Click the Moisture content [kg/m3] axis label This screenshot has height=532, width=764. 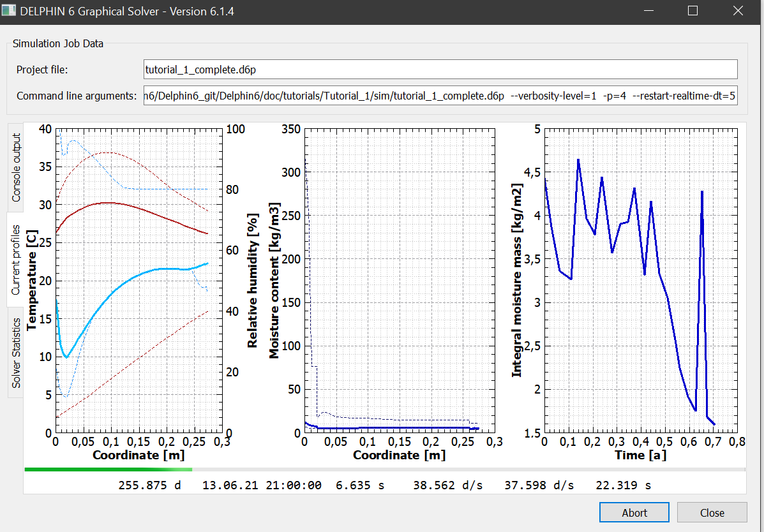point(274,281)
